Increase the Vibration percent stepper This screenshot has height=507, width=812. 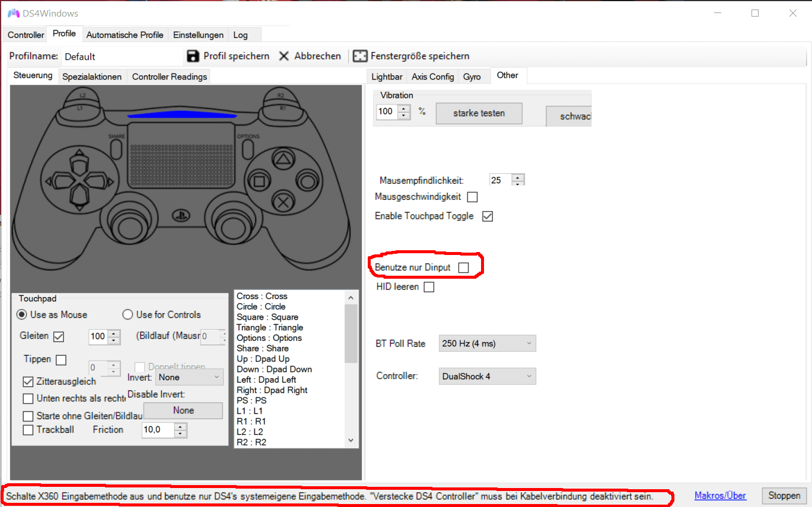(x=405, y=109)
